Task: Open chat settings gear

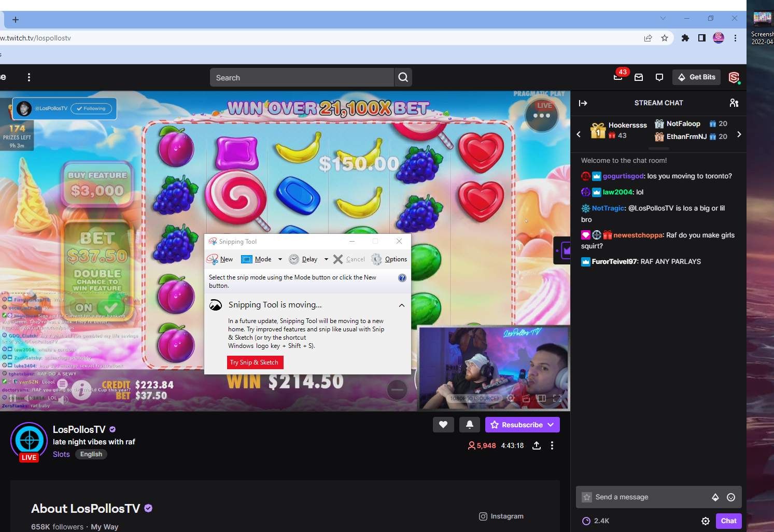Action: 706,521
